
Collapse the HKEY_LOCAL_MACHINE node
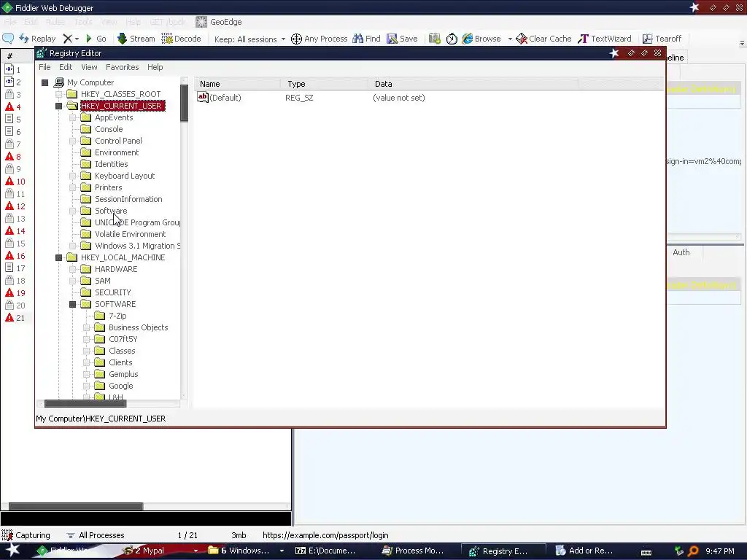[x=58, y=257]
